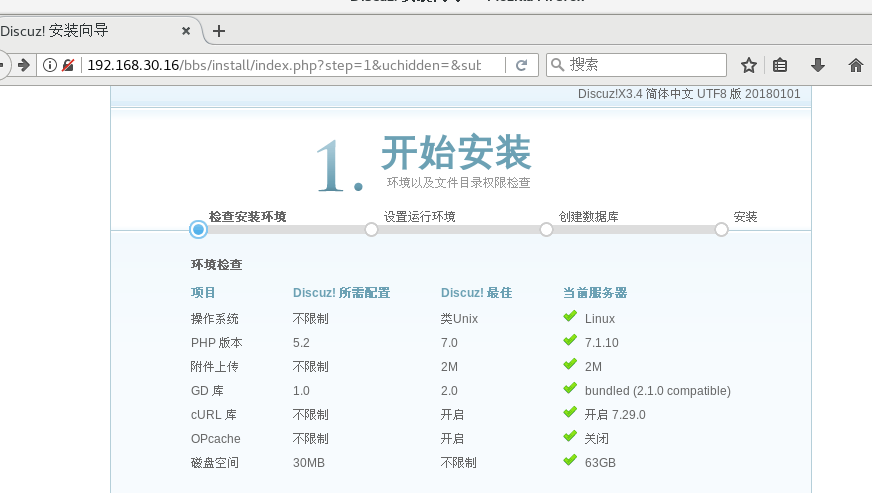Go forward with the arrow button
The height and width of the screenshot is (493, 872).
(x=24, y=65)
